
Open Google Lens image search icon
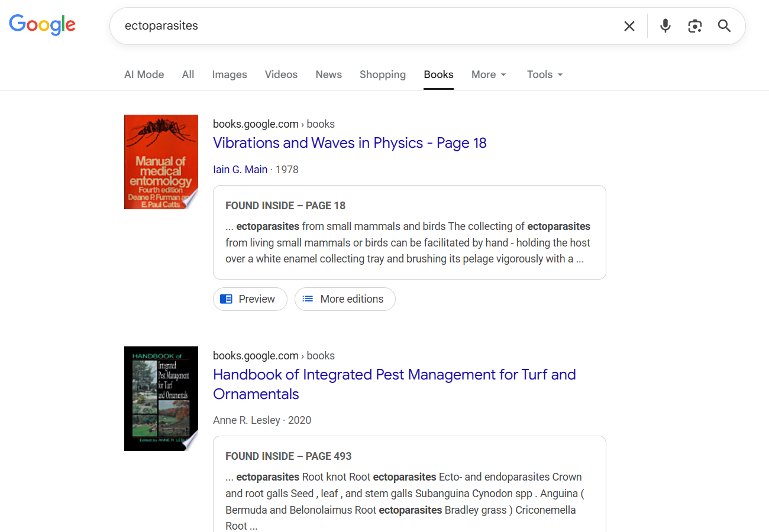tap(695, 26)
